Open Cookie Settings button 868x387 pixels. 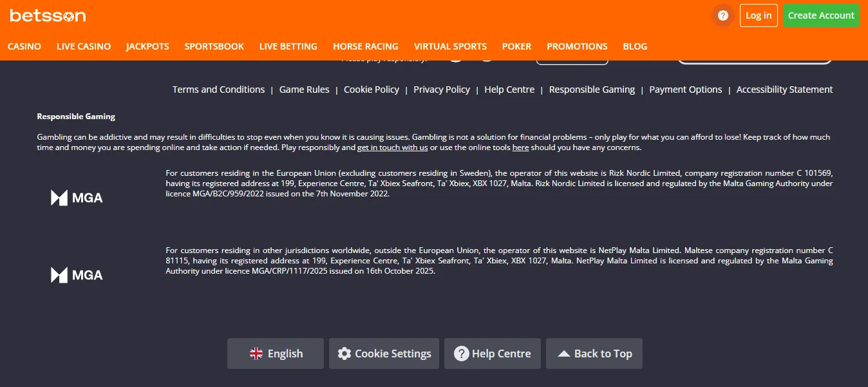pyautogui.click(x=384, y=354)
